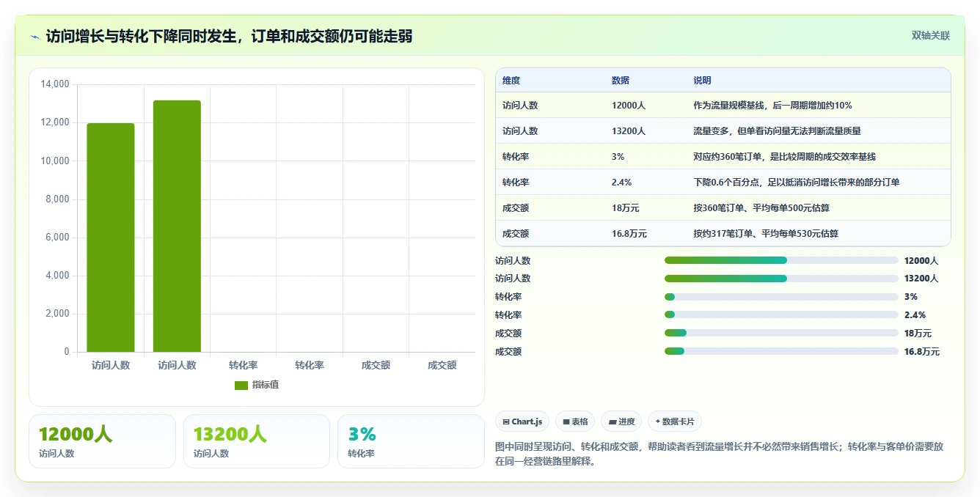Viewport: 980px width, 497px height.
Task: Click the note starting 对应约360笔订单
Action: click(x=784, y=157)
